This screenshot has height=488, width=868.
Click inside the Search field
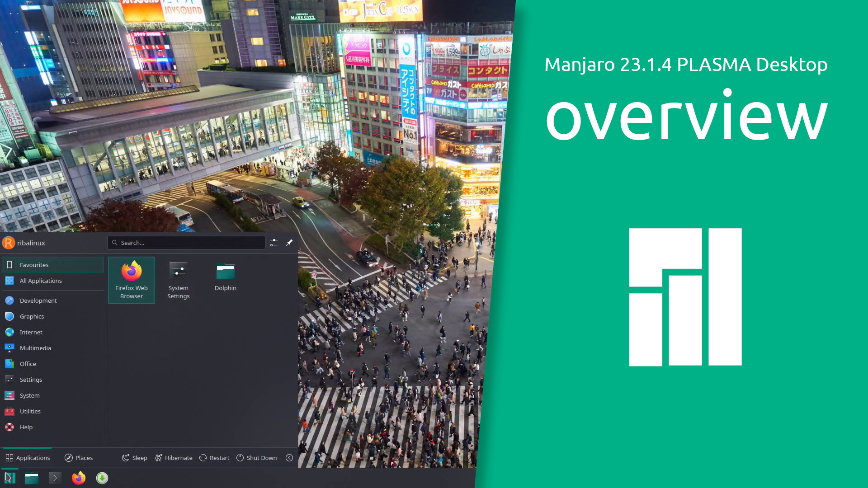pyautogui.click(x=186, y=243)
